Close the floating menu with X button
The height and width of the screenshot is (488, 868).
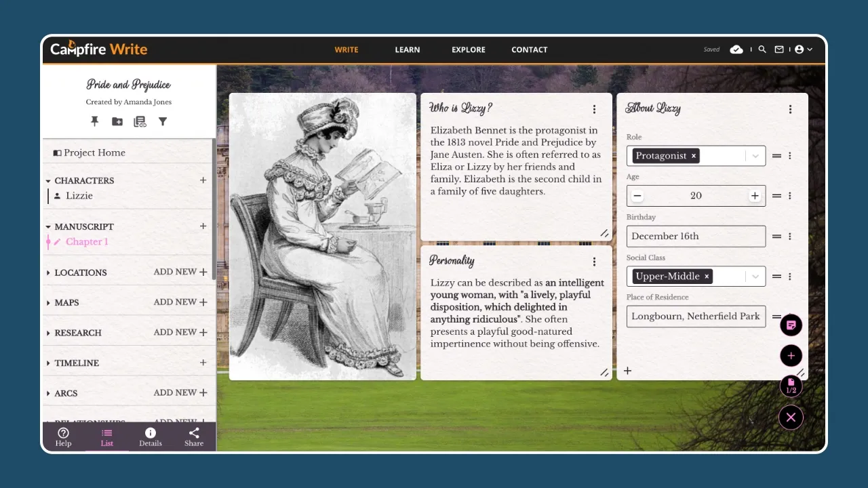coord(791,418)
